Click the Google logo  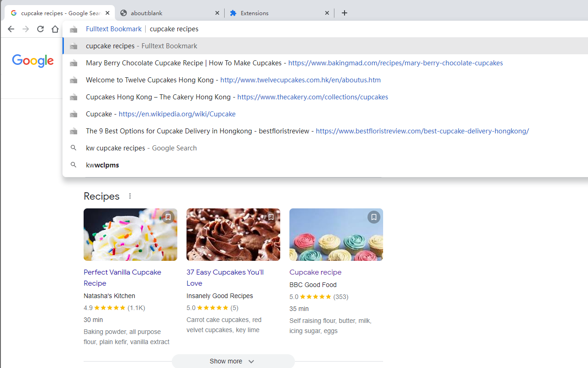(33, 60)
